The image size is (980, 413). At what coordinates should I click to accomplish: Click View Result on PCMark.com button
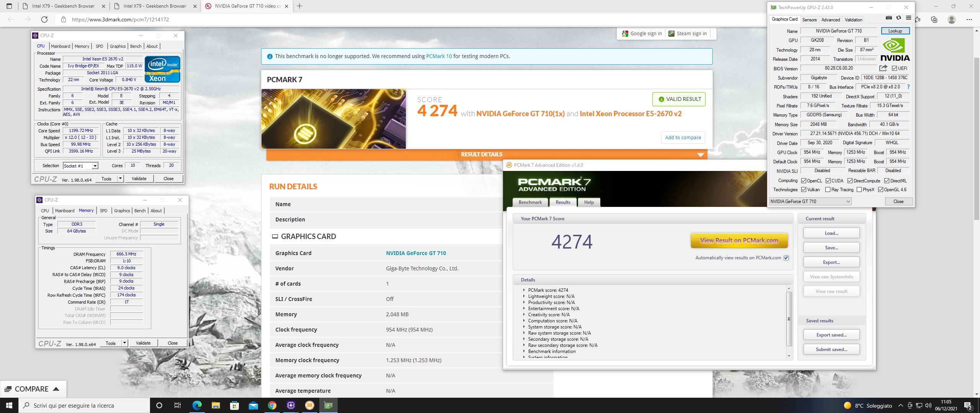coord(739,241)
